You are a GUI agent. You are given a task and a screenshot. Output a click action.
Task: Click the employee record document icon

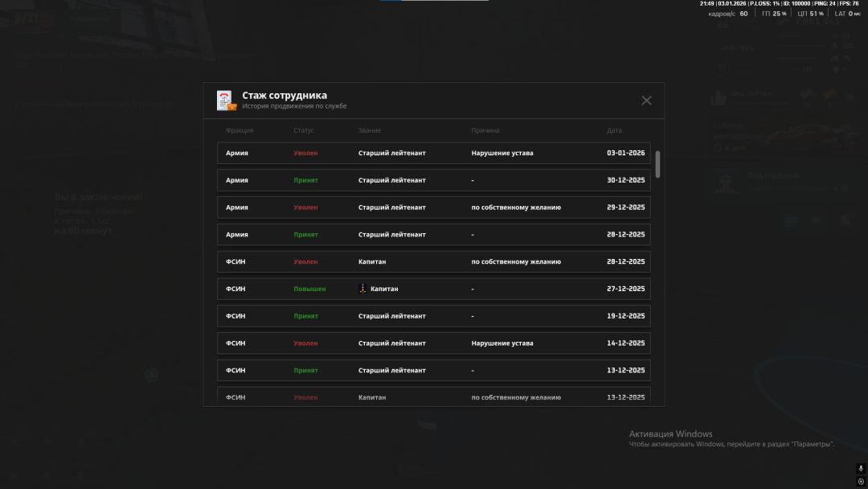pyautogui.click(x=226, y=101)
